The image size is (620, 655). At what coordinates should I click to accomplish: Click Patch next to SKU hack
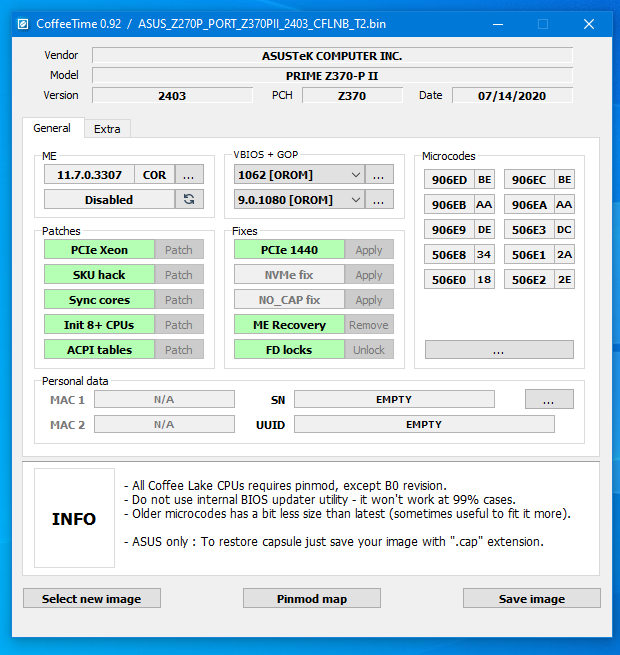click(179, 274)
